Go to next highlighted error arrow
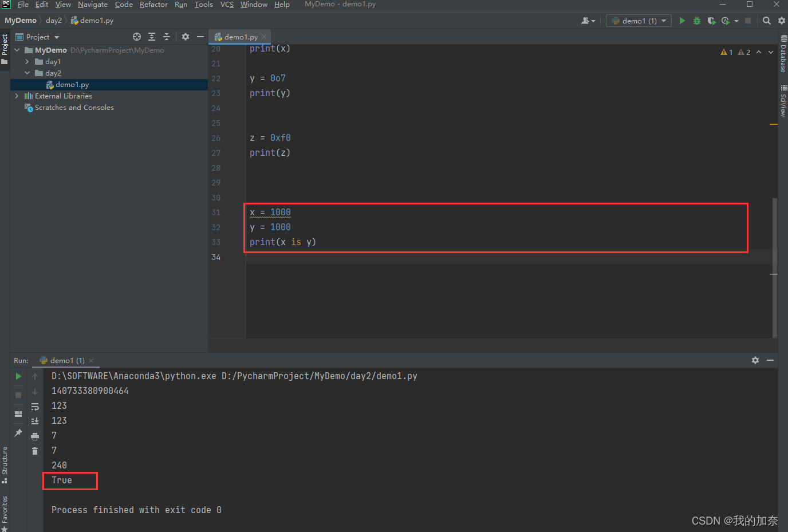 click(771, 52)
